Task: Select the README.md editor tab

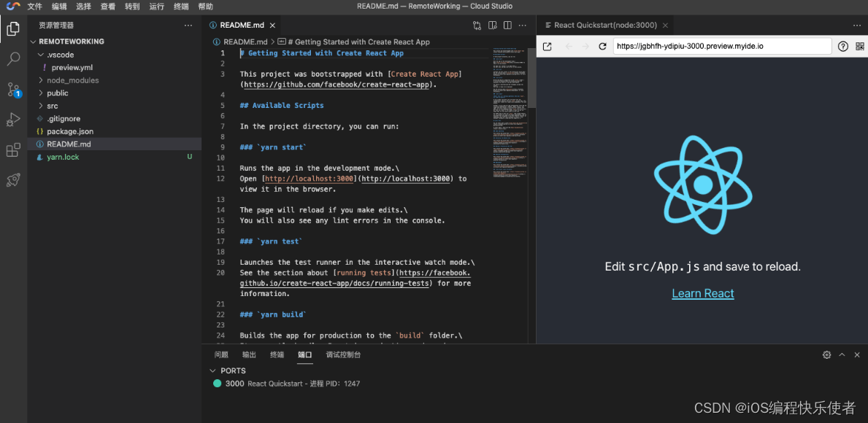Action: 242,26
